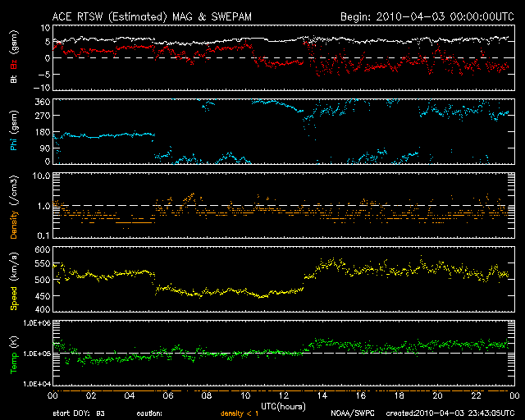Click the '20' hour tick label
The height and width of the screenshot is (420, 525).
click(x=437, y=396)
